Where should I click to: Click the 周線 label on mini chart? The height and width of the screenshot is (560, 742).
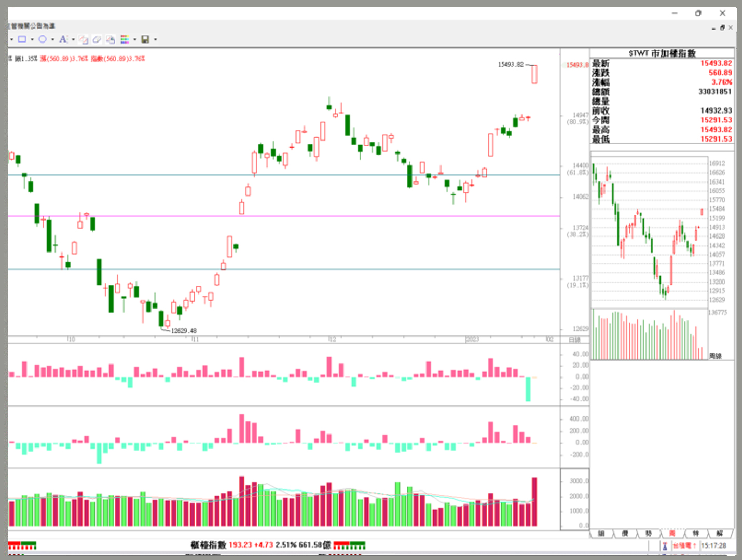point(716,356)
